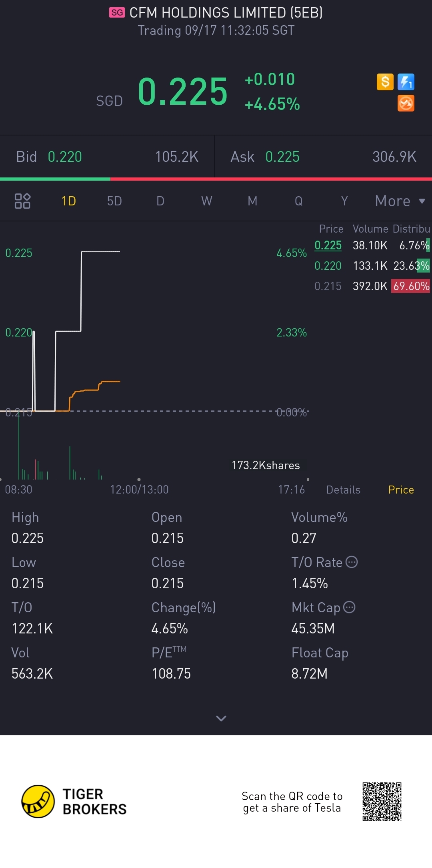
Task: Switch to the Price distribution view
Action: [401, 490]
